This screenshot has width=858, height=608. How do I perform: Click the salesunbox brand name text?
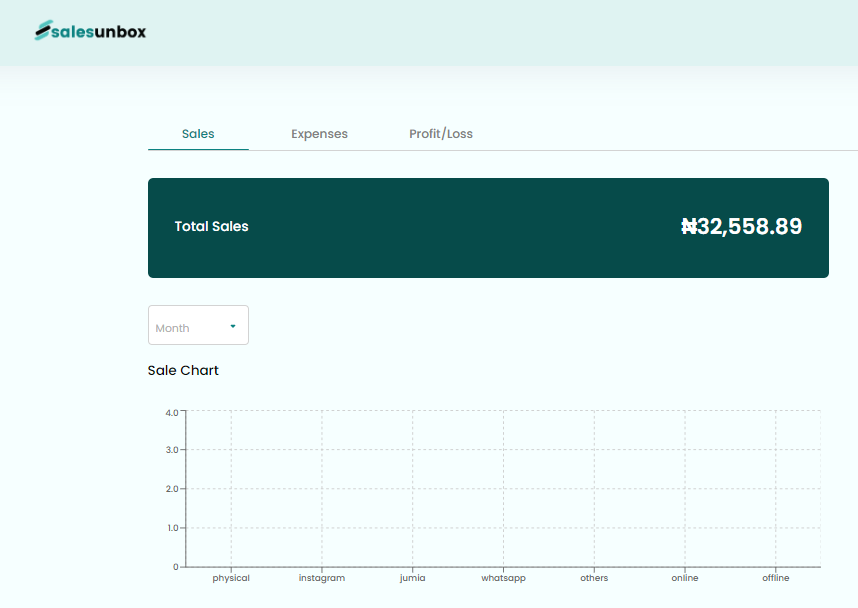tap(98, 32)
